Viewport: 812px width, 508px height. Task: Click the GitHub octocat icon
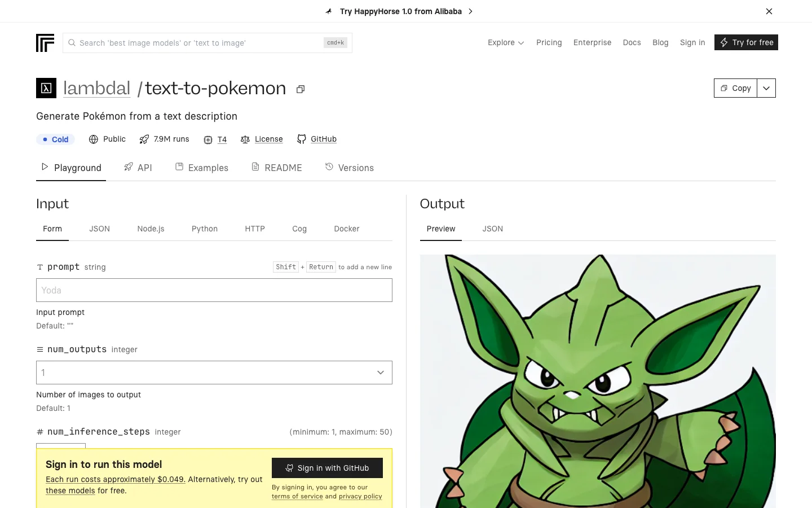click(302, 139)
